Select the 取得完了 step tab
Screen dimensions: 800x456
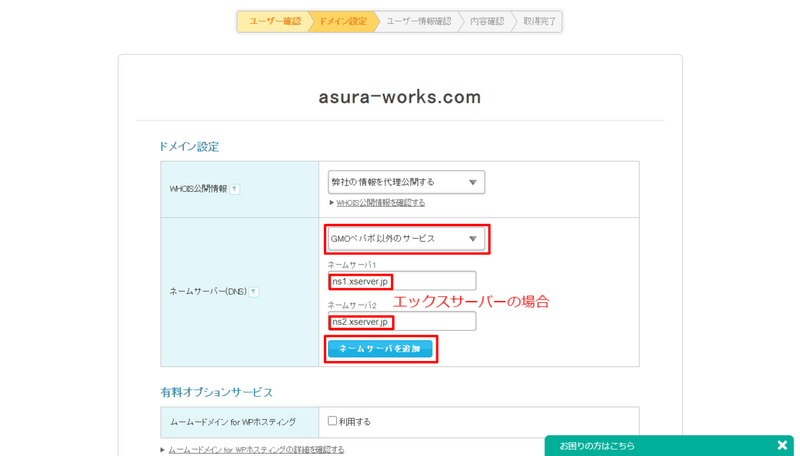tap(539, 21)
